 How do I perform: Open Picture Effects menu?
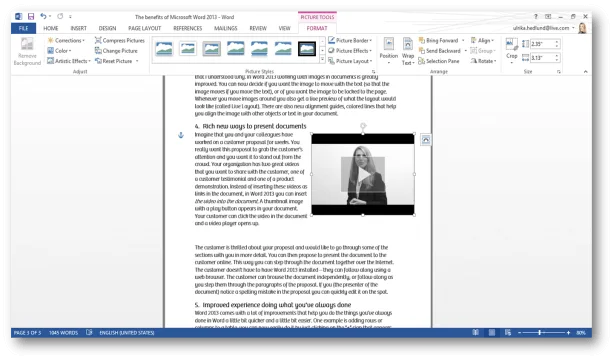point(350,51)
